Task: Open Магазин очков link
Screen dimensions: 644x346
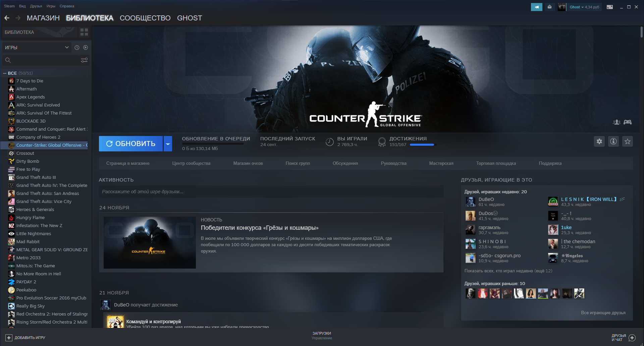Action: (x=248, y=163)
